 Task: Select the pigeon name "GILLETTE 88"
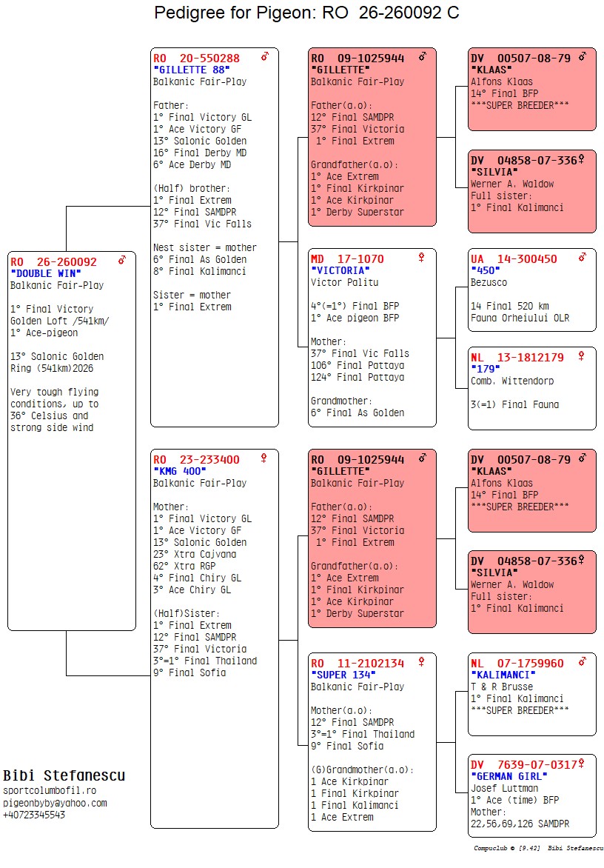(x=192, y=70)
